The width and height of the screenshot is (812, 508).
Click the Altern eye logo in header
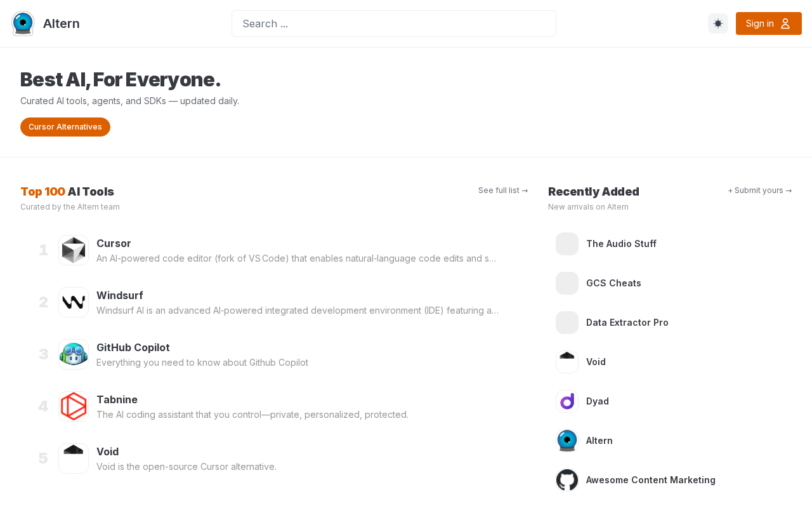pyautogui.click(x=23, y=23)
